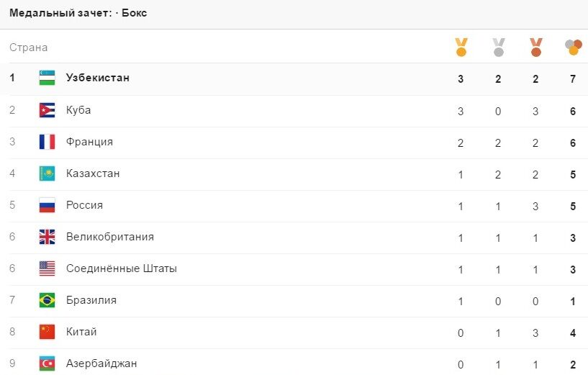Click the Cuba flag icon
Screen dimensions: 588x375
(47, 110)
